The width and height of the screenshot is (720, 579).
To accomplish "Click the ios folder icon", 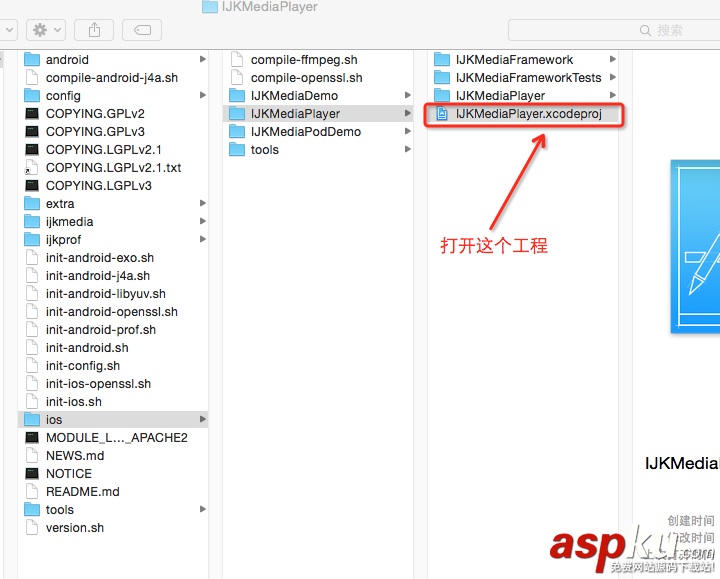I will pyautogui.click(x=32, y=419).
